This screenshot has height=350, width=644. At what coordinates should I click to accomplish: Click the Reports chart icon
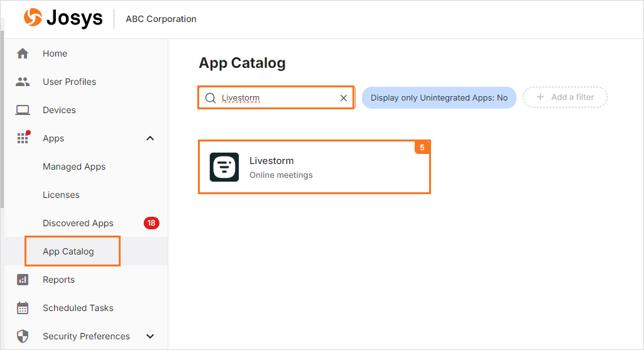[x=23, y=280]
